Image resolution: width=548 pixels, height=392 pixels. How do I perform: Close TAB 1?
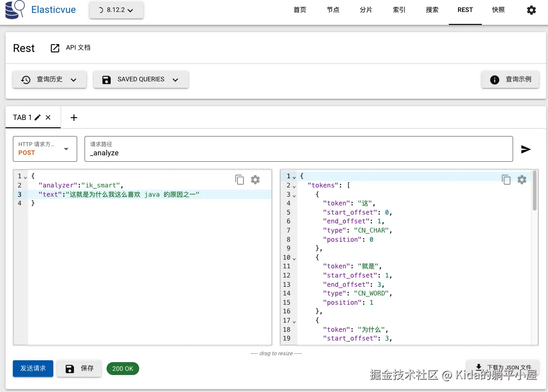(x=48, y=118)
